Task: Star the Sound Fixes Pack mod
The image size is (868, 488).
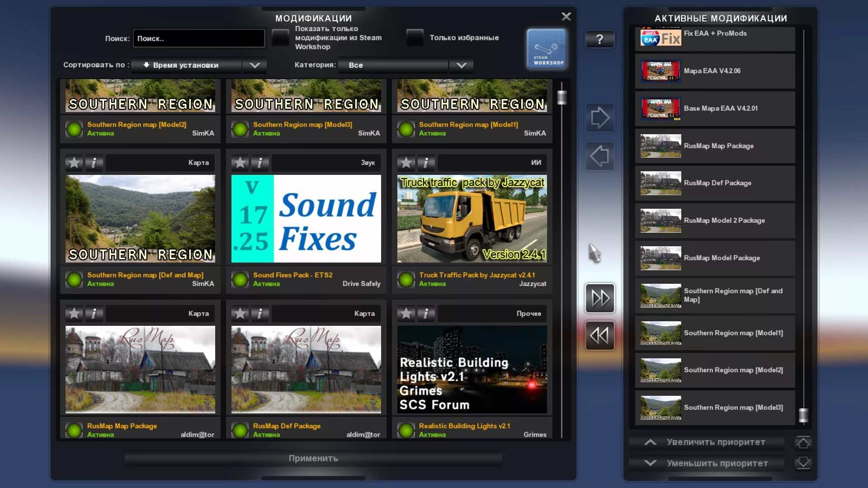Action: coord(240,163)
